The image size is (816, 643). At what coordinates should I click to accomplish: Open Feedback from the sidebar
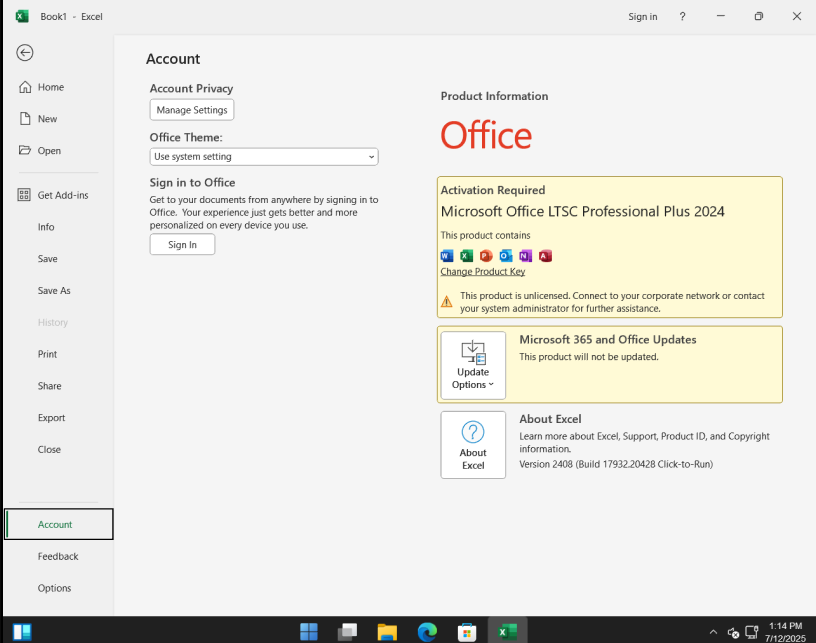click(58, 556)
